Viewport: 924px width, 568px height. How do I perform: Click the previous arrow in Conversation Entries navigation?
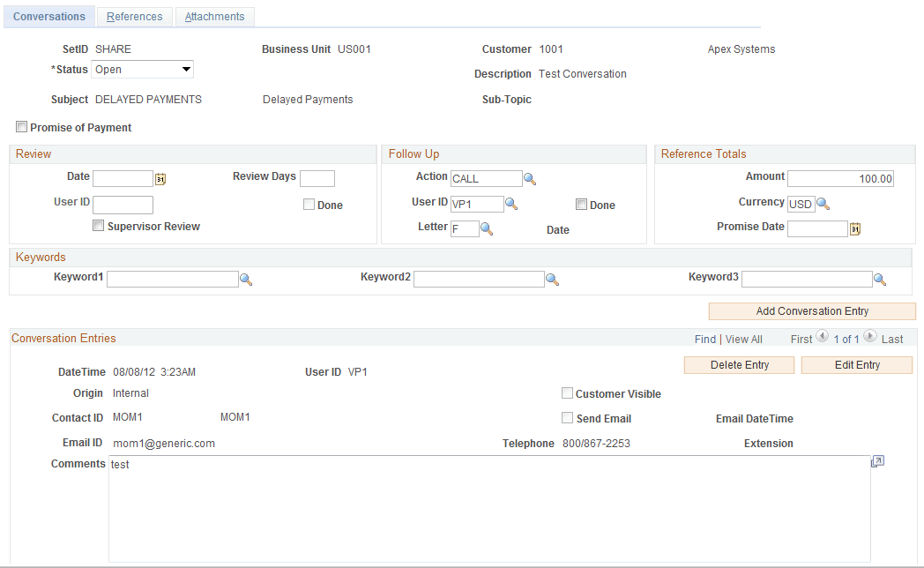pos(822,336)
